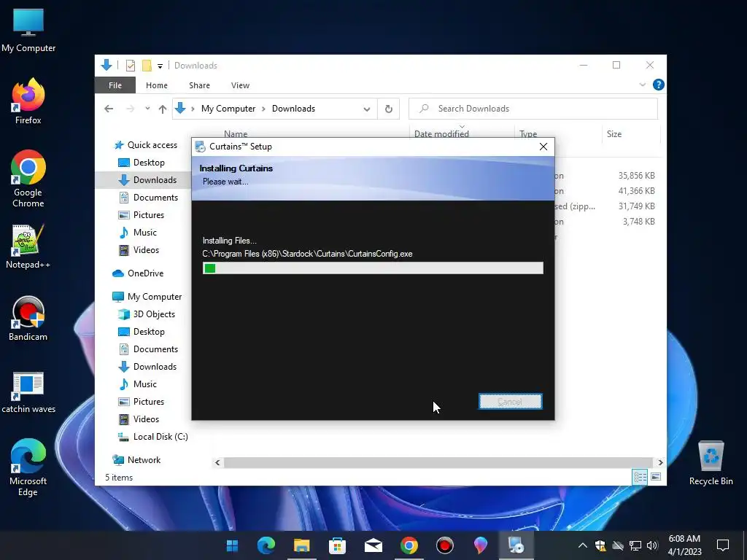Open the notification center
747x560 pixels.
[723, 545]
